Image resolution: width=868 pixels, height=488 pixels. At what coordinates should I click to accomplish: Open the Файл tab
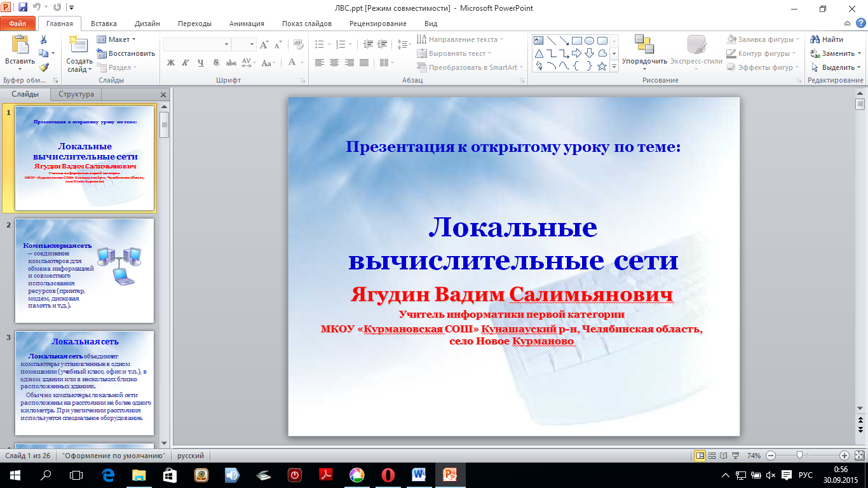pyautogui.click(x=18, y=24)
